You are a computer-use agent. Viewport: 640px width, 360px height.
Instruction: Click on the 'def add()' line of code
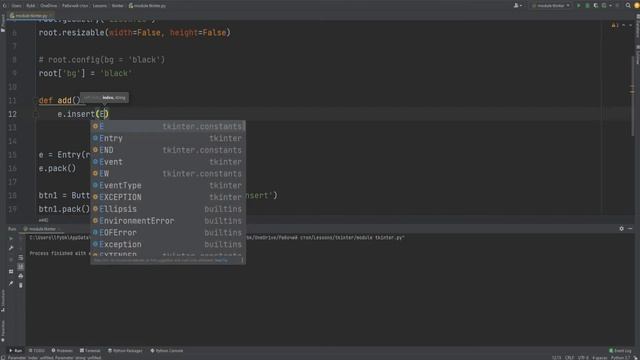(x=60, y=100)
